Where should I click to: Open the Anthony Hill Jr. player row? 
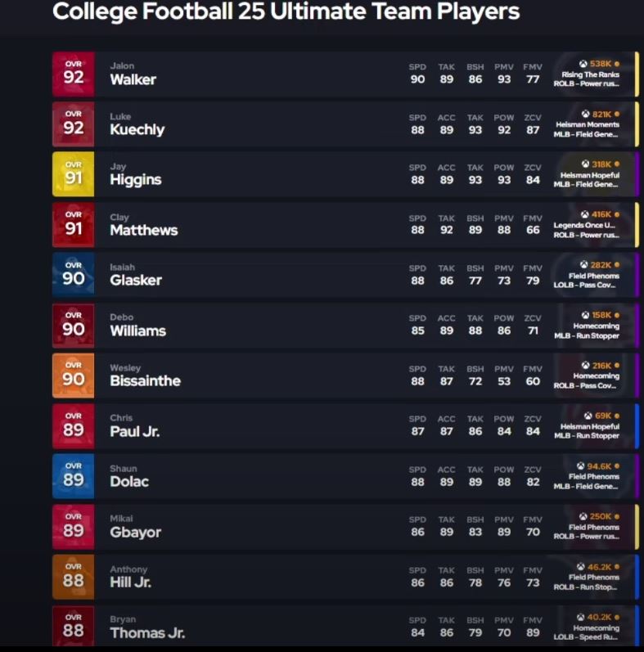click(345, 577)
